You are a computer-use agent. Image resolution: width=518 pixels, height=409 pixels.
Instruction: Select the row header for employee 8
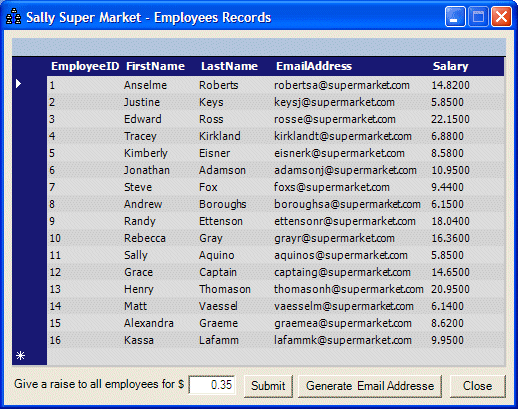pyautogui.click(x=29, y=204)
